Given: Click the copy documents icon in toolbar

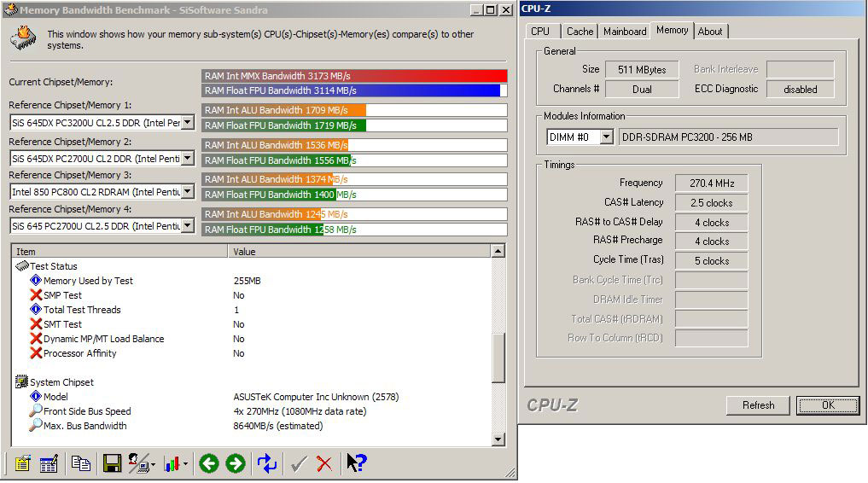Looking at the screenshot, I should click(81, 463).
